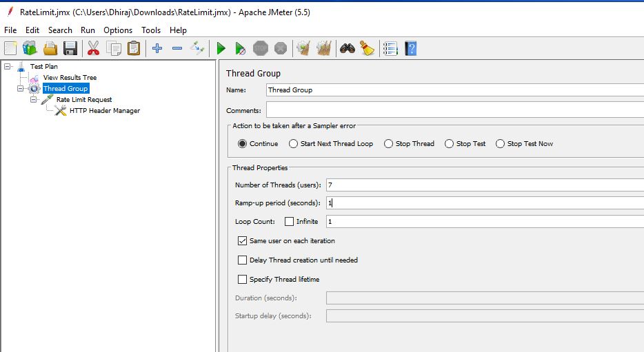Select Start Next Thread Loop option
This screenshot has width=644, height=352.
click(294, 144)
